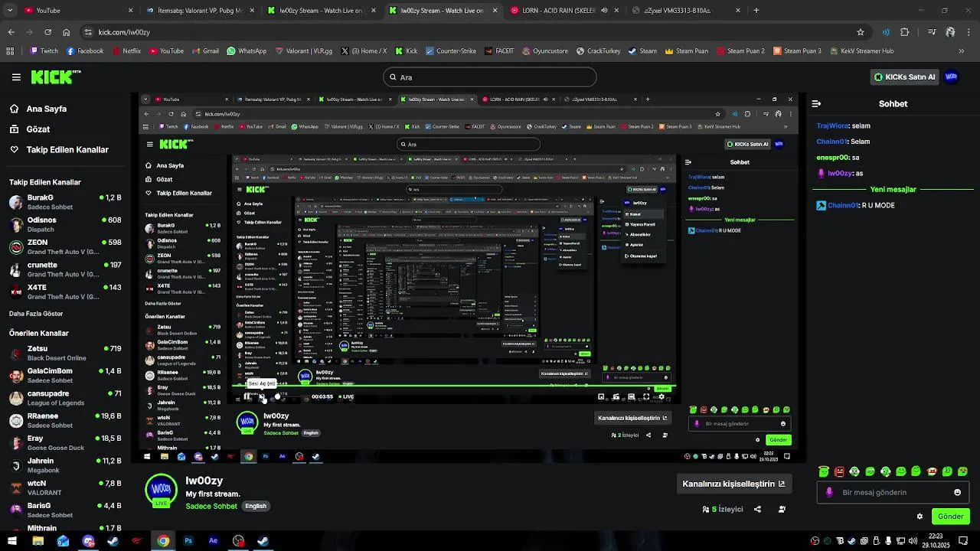The width and height of the screenshot is (980, 551).
Task: Open wtcN recommended channel
Action: point(65,488)
